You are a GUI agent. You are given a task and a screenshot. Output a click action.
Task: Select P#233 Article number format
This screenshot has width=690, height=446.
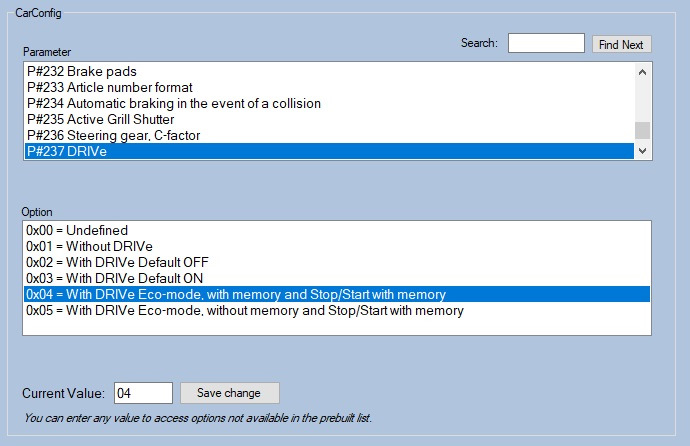pos(109,87)
